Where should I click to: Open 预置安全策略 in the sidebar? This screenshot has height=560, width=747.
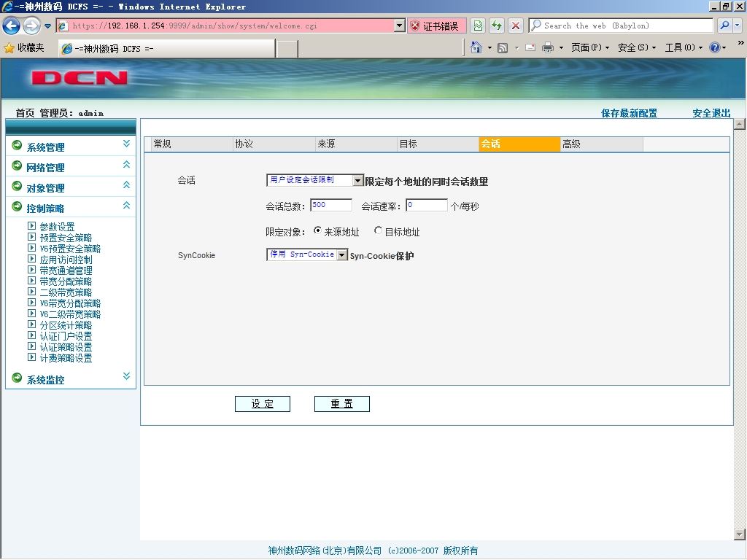(x=66, y=238)
